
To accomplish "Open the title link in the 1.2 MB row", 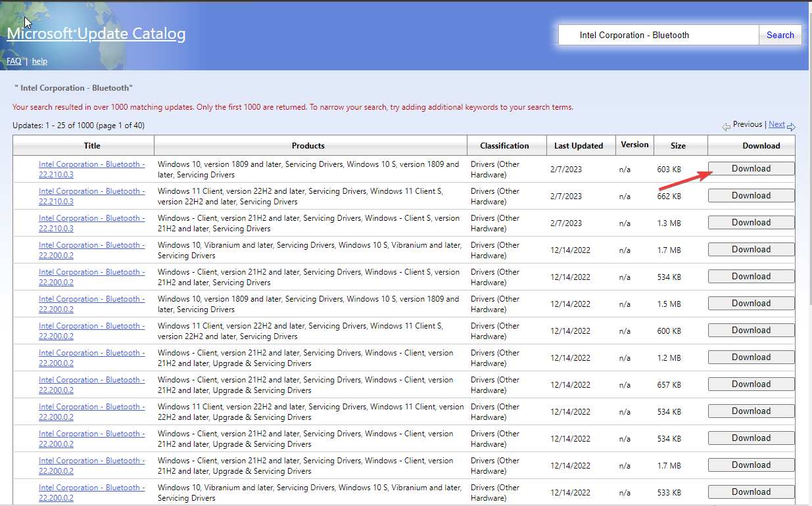I will tap(92, 358).
